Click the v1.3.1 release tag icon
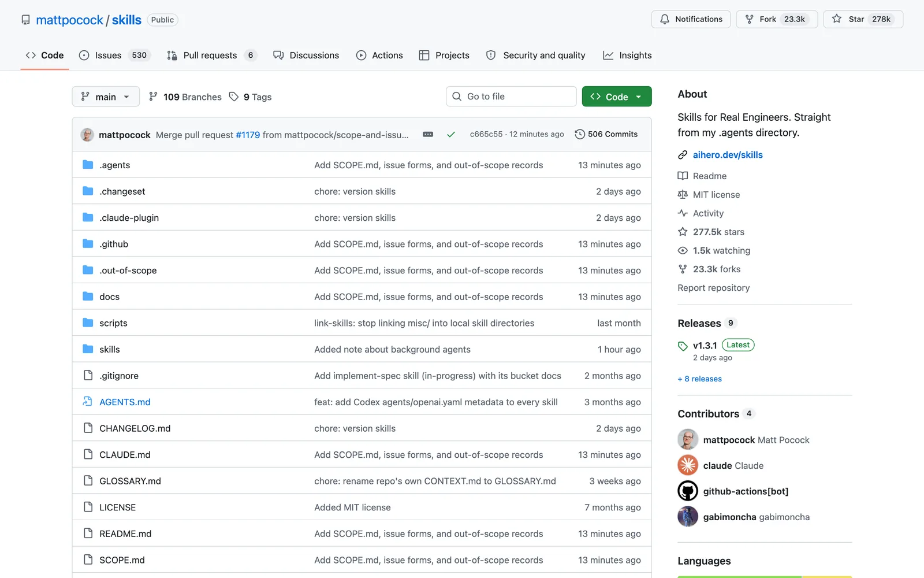This screenshot has height=578, width=924. pos(683,346)
